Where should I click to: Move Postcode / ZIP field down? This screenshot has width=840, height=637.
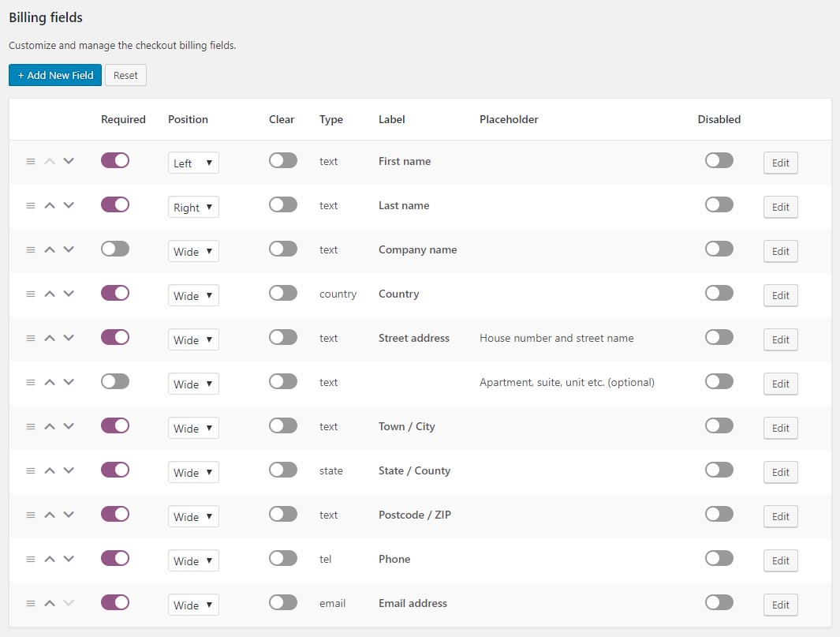pyautogui.click(x=69, y=515)
